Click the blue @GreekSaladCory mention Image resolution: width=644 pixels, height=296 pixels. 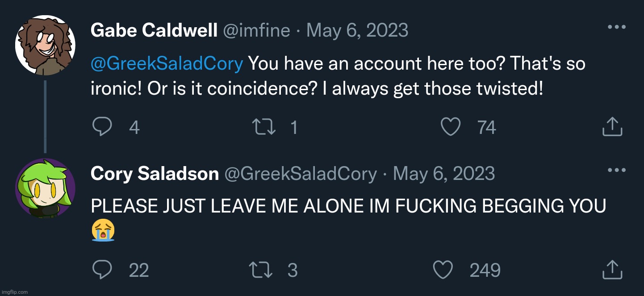pyautogui.click(x=167, y=64)
